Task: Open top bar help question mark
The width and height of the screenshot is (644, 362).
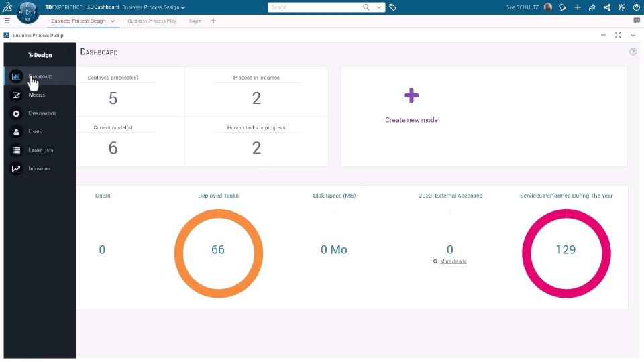Action: coord(636,7)
